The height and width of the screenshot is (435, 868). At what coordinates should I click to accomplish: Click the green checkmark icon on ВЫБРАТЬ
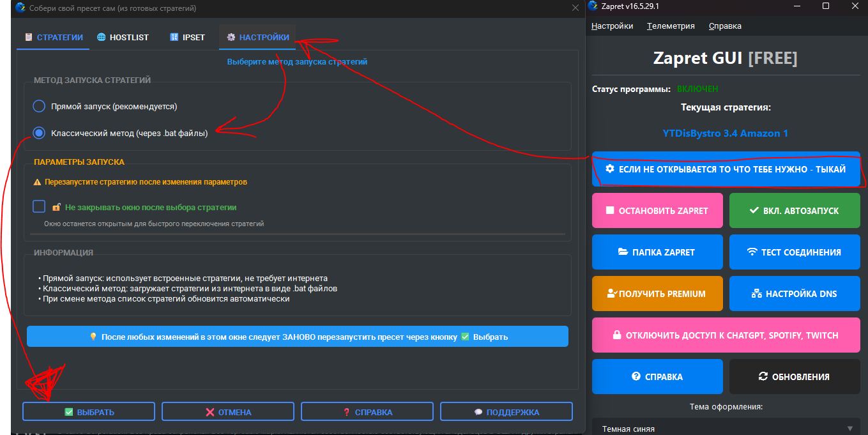click(69, 412)
